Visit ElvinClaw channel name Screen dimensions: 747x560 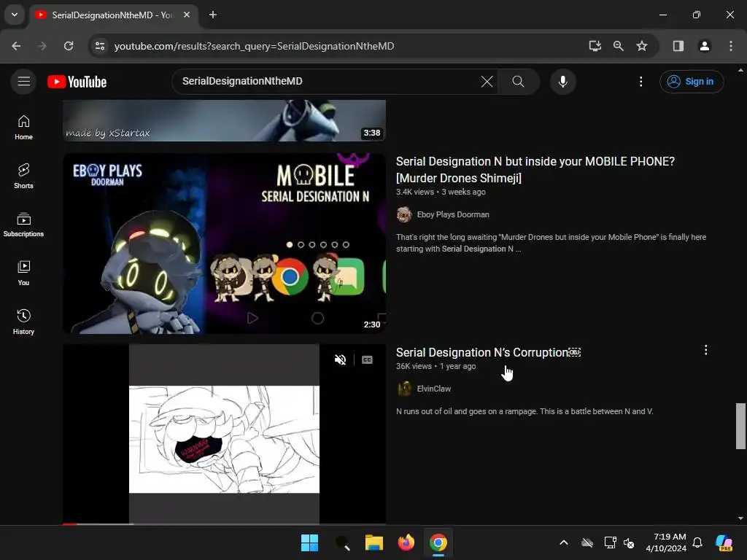434,389
